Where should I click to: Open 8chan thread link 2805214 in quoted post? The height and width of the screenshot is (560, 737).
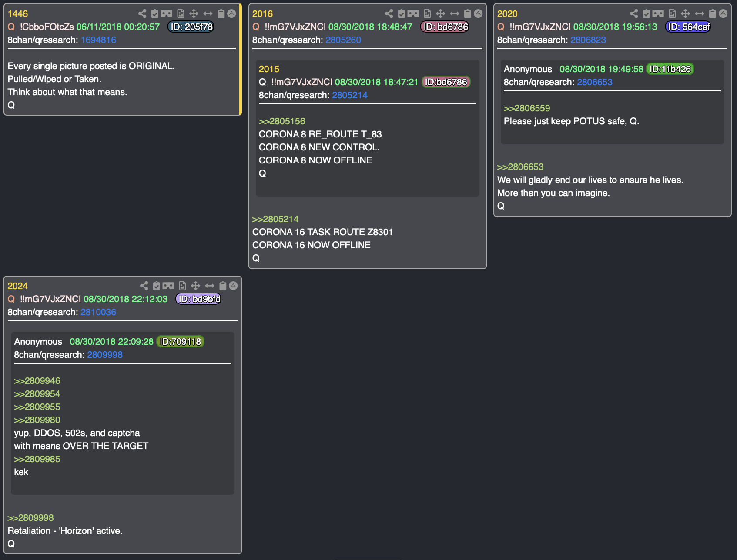coord(350,95)
